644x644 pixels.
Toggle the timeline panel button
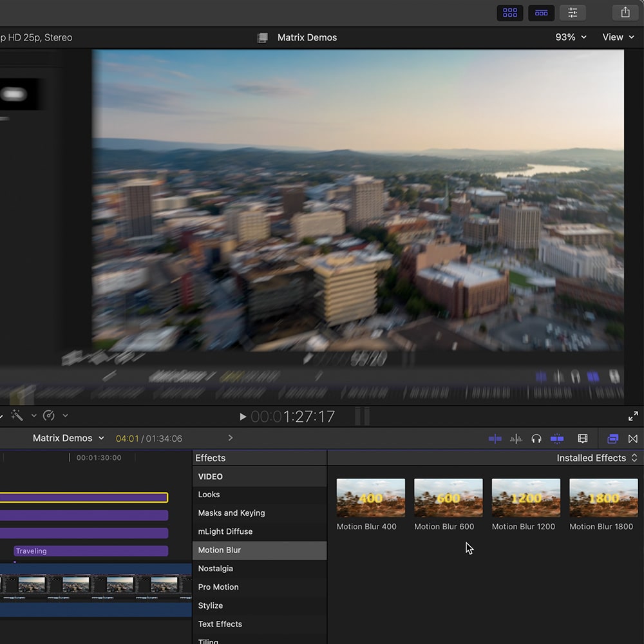click(542, 12)
